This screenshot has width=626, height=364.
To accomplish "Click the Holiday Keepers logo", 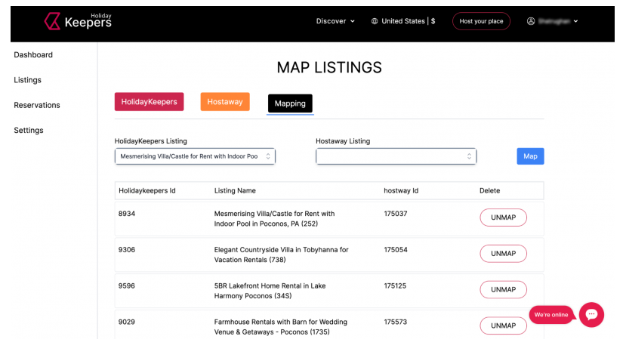I will (x=78, y=21).
